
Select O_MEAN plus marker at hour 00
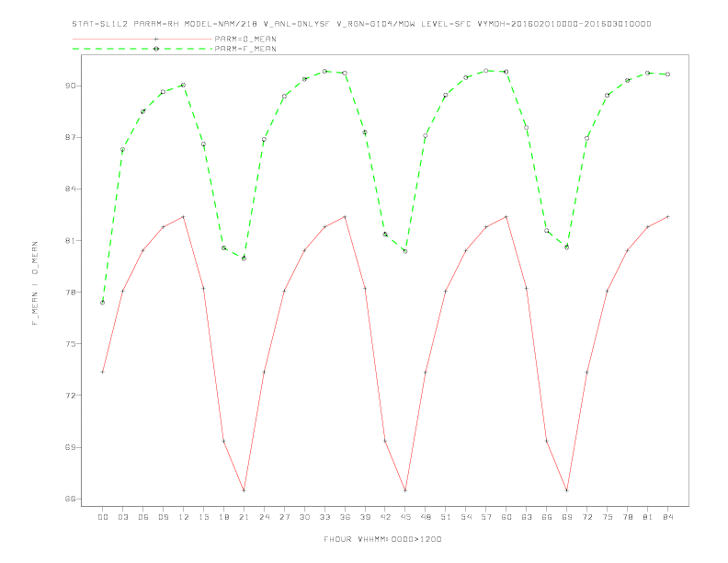click(103, 372)
